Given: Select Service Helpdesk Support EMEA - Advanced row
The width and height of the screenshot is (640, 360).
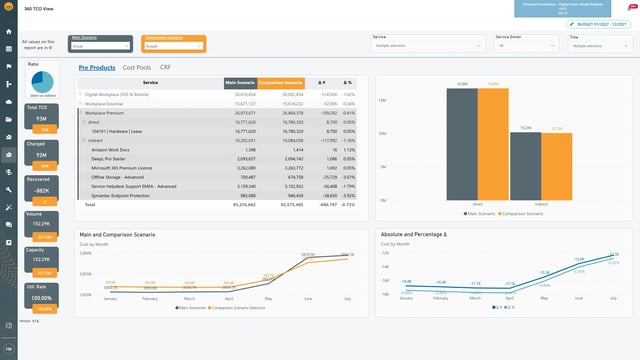Looking at the screenshot, I should 217,187.
